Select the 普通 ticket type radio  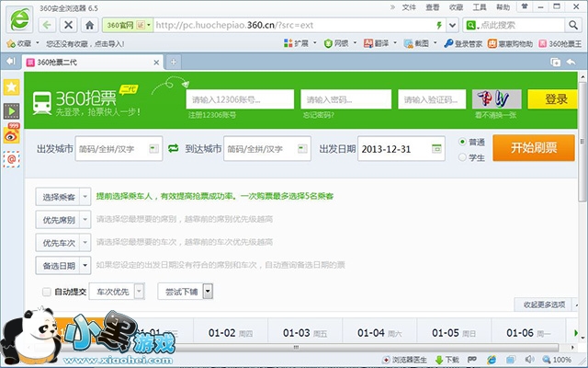coord(462,142)
